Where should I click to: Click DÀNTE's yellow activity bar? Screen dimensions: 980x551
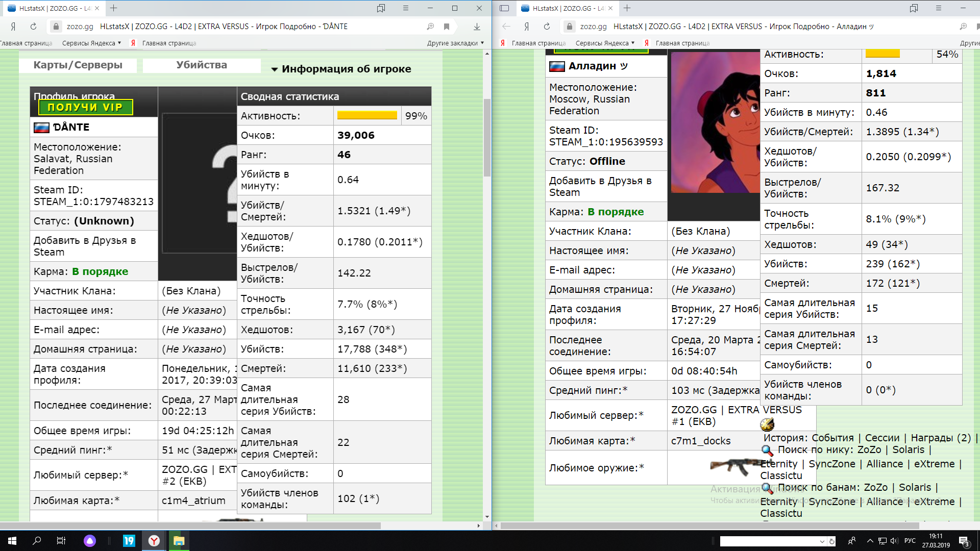coord(367,116)
